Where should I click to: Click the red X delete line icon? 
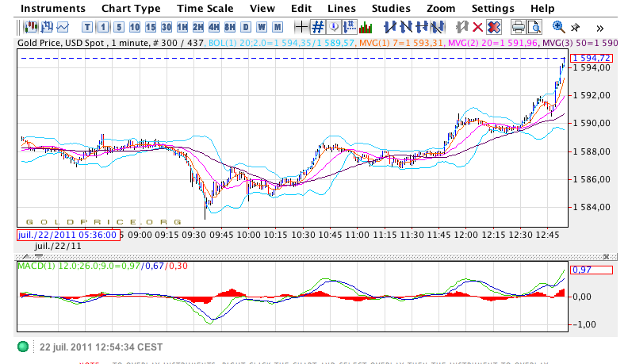[477, 27]
